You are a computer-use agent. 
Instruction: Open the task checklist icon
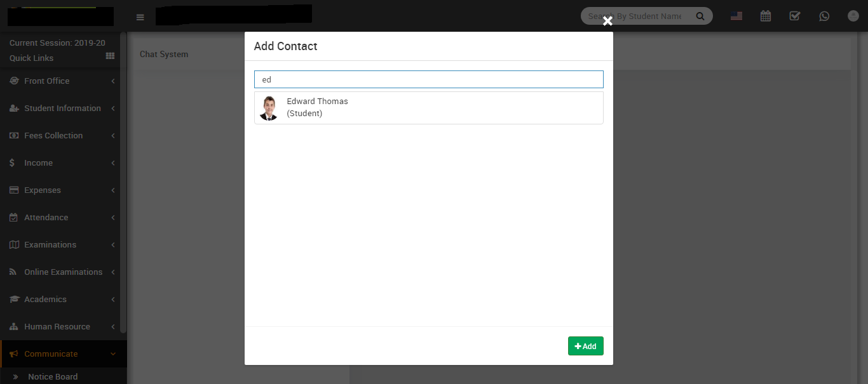[794, 17]
